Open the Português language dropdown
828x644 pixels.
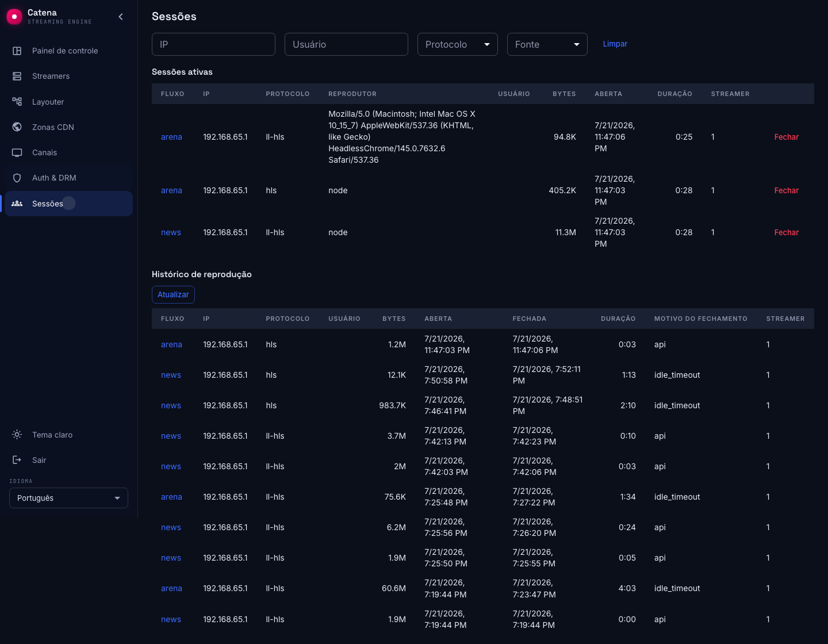(x=68, y=498)
